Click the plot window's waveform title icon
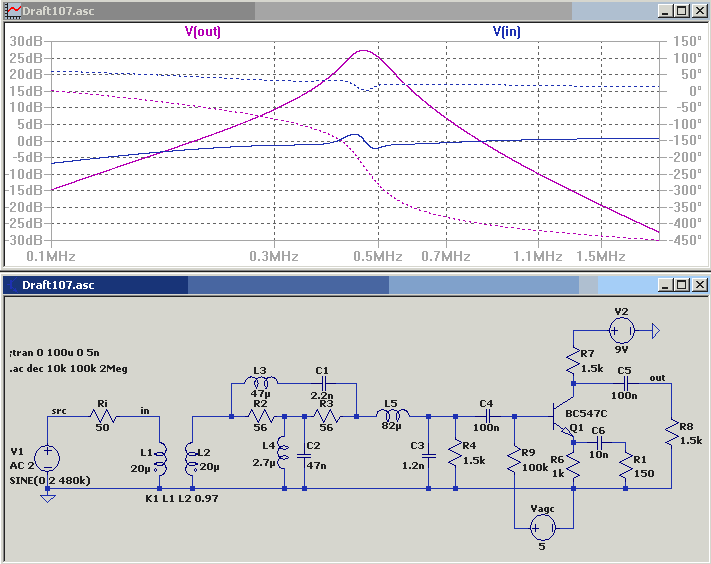This screenshot has height=564, width=711. pyautogui.click(x=13, y=11)
